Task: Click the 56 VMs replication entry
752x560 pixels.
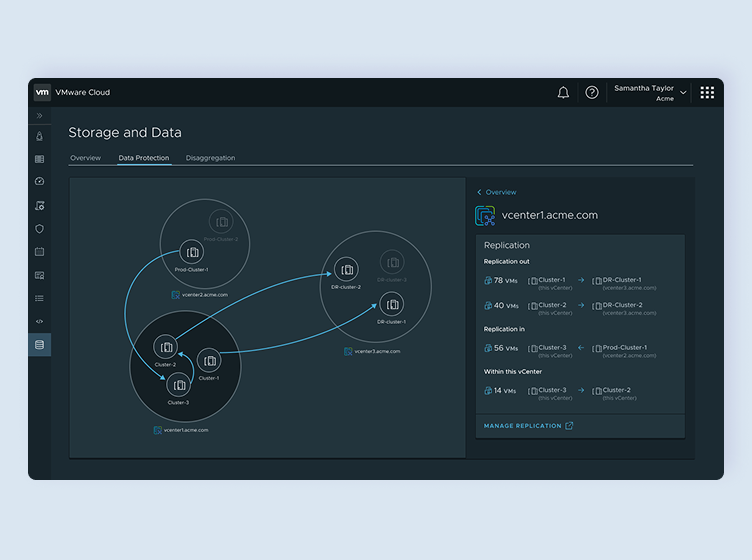Action: click(501, 348)
